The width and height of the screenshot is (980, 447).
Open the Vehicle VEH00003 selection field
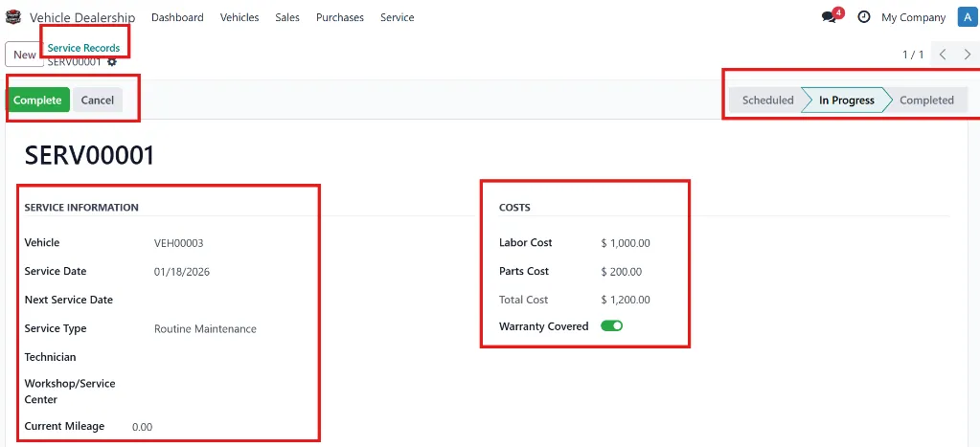click(x=231, y=243)
